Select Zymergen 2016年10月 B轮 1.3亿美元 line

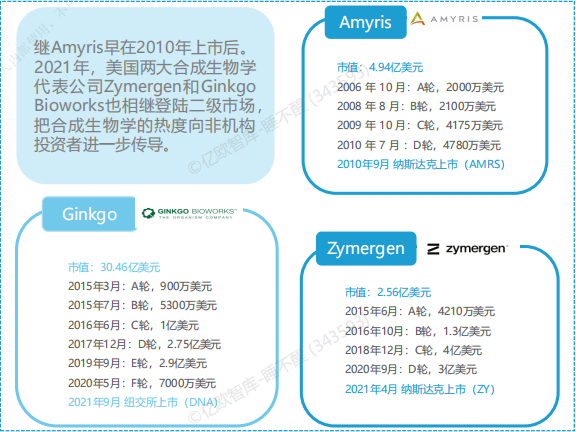coord(418,331)
